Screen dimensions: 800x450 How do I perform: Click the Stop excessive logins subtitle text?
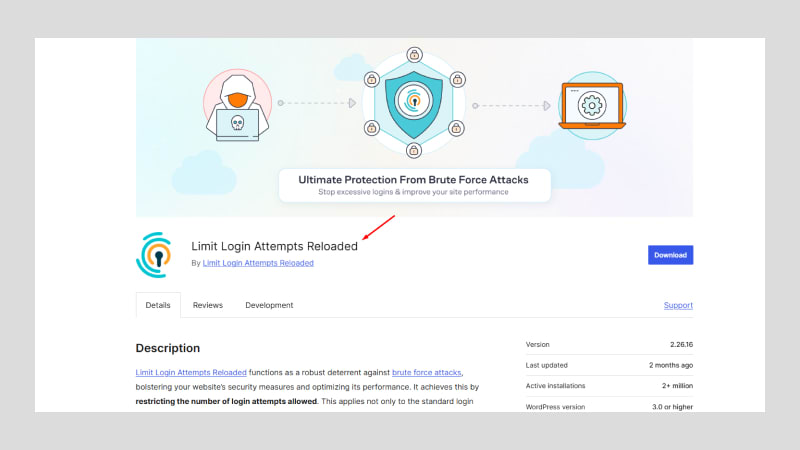[x=413, y=192]
